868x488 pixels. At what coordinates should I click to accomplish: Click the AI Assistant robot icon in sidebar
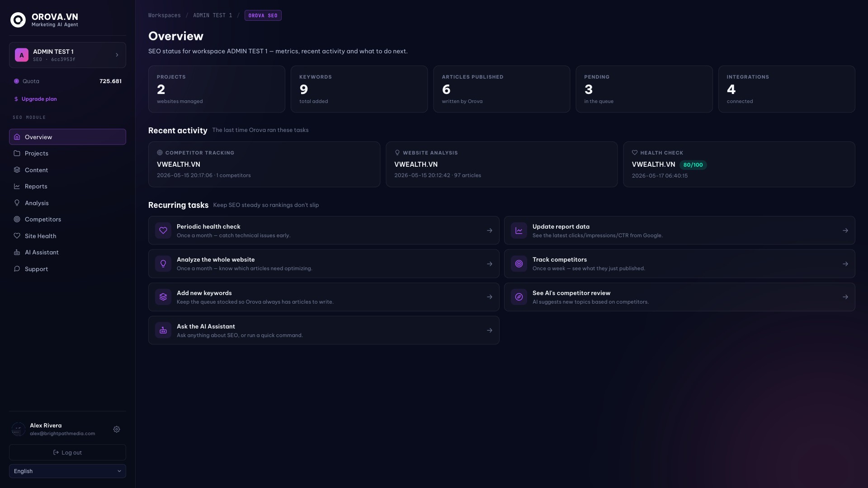click(17, 252)
